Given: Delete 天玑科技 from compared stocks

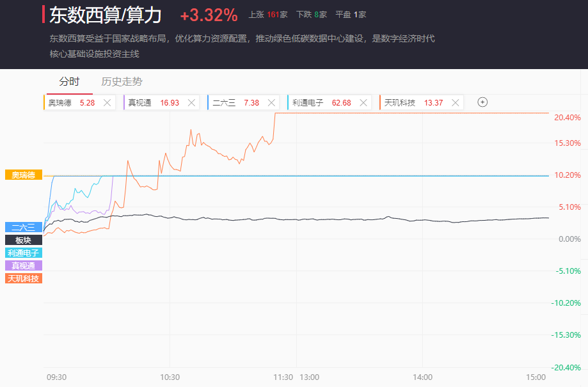Looking at the screenshot, I should point(456,102).
